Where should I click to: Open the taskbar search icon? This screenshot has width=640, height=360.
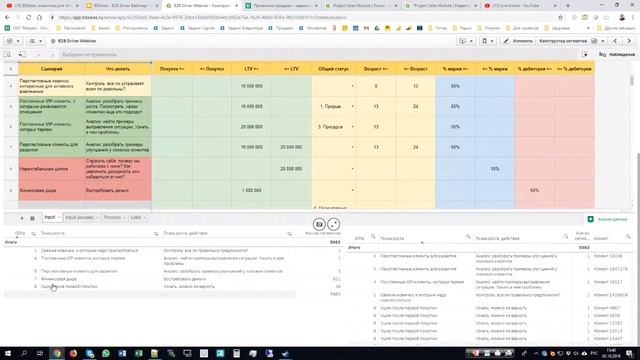click(x=24, y=353)
